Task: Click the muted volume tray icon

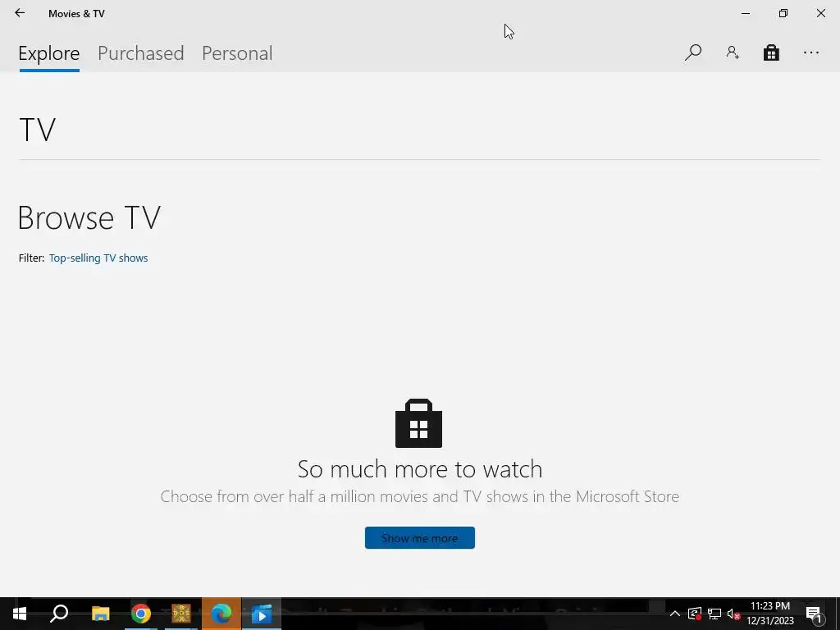Action: point(733,614)
